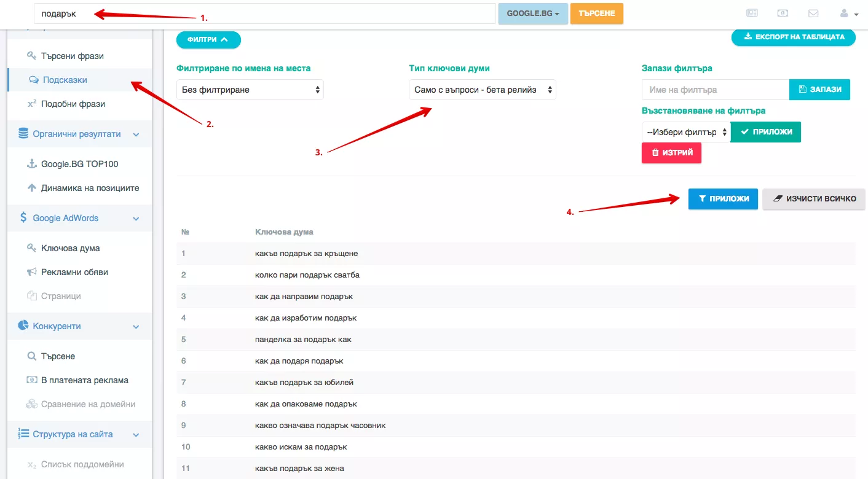Click the blue ПРИЛОЖИ apply filters button
Viewport: 868px width, 479px height.
click(723, 199)
